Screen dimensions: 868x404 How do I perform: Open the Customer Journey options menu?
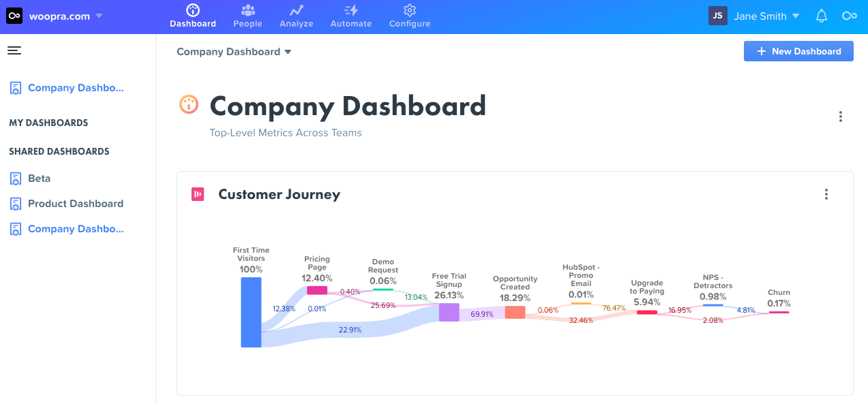coord(826,194)
